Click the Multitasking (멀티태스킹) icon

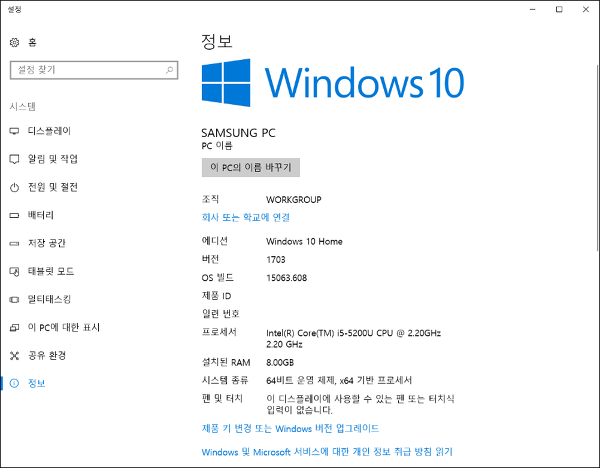14,300
